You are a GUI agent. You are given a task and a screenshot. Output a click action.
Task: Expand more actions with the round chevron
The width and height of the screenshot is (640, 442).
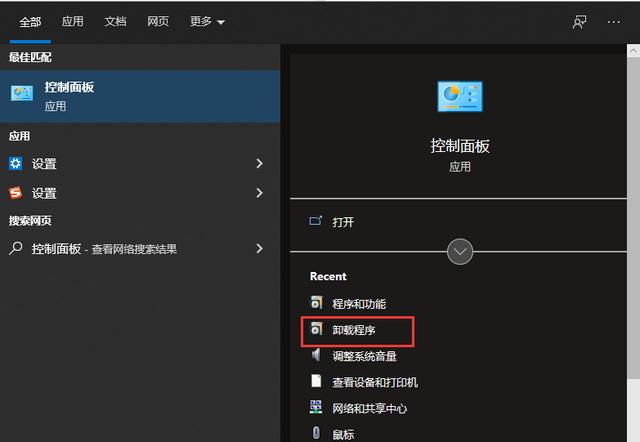click(460, 252)
